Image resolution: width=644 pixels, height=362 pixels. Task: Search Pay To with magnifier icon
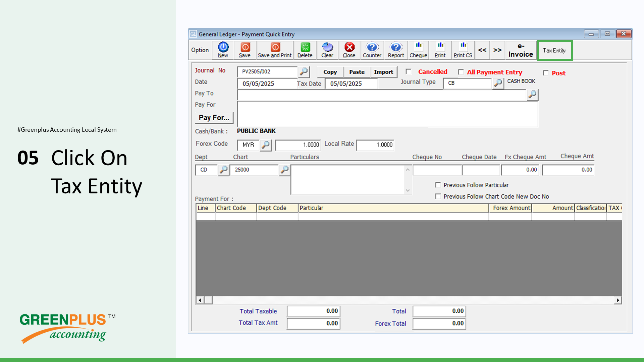click(x=532, y=95)
